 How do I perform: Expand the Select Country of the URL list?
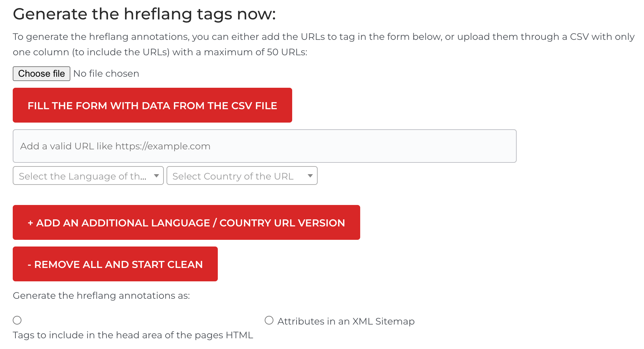(x=242, y=176)
